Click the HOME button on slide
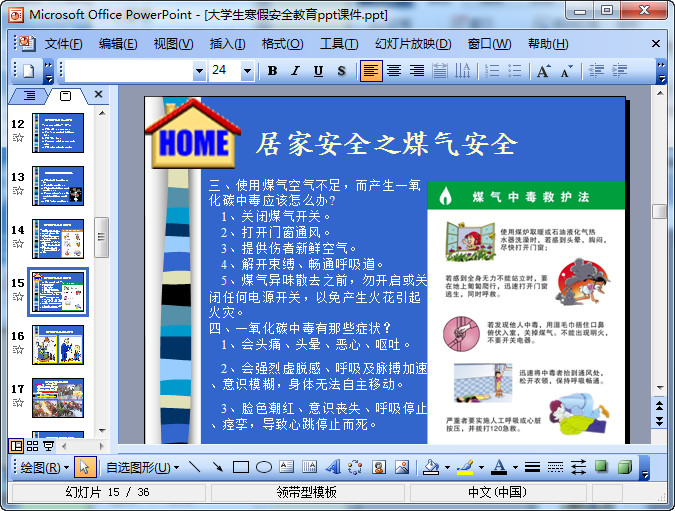 194,142
